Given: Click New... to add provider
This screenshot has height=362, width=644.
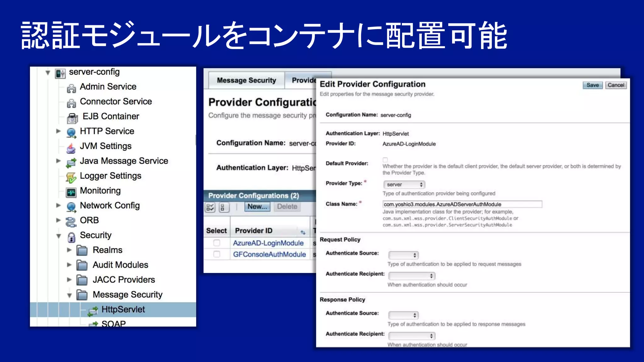Looking at the screenshot, I should (x=257, y=207).
